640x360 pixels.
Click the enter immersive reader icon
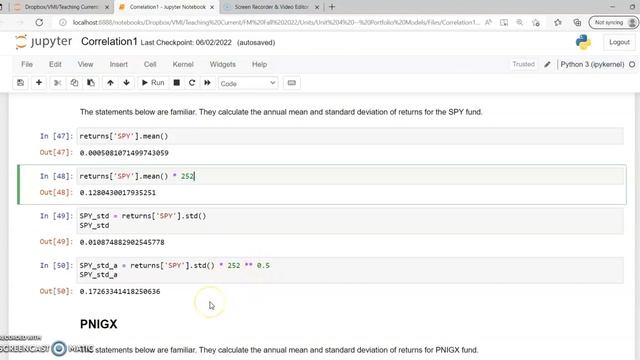point(504,22)
